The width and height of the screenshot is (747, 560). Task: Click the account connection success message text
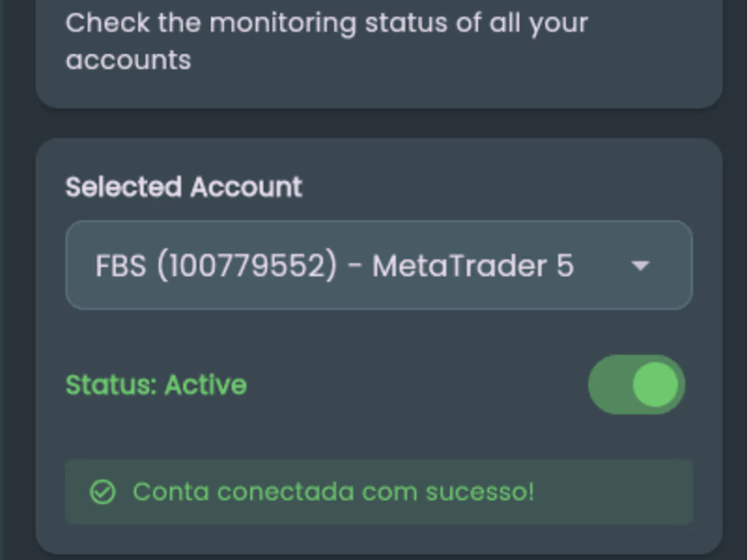pos(335,491)
